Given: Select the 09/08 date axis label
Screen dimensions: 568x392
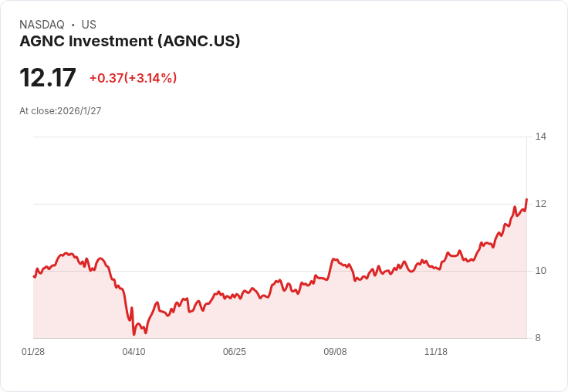Looking at the screenshot, I should coord(335,352).
